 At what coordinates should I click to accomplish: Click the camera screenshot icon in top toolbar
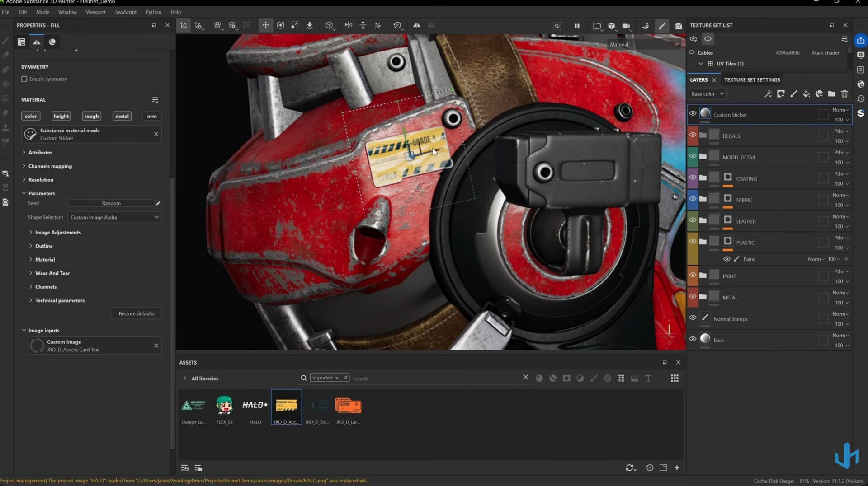pyautogui.click(x=678, y=26)
